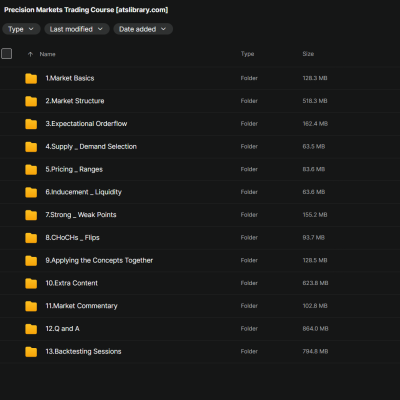
Task: Open the Date added filter dropdown
Action: [x=143, y=29]
